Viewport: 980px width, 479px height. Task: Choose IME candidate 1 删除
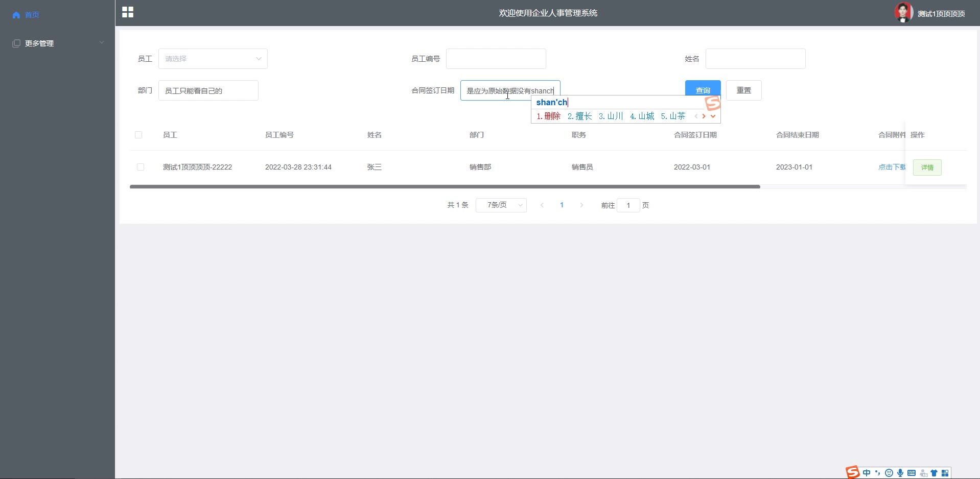click(549, 116)
